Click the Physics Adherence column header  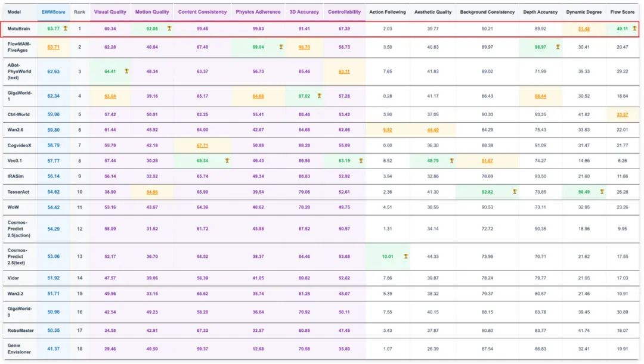[258, 12]
